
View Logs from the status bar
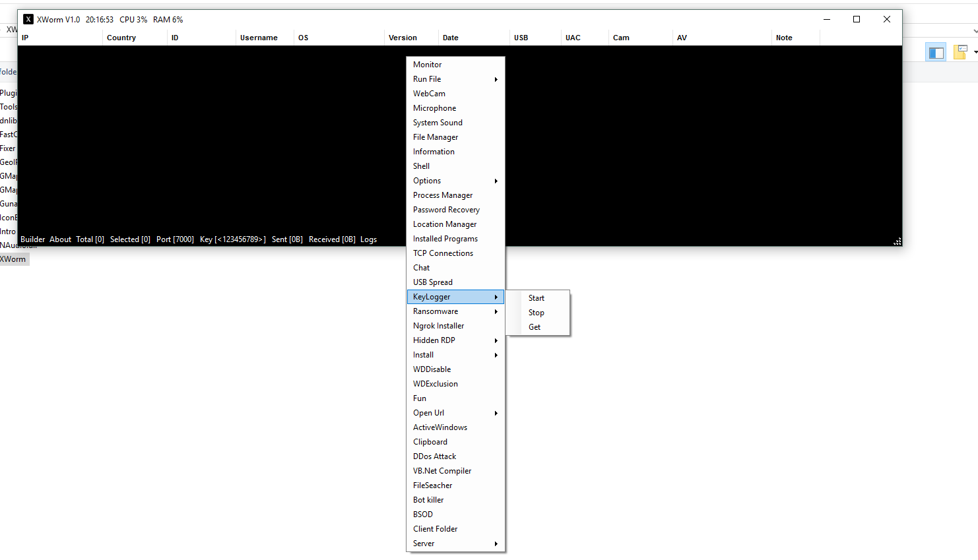coord(368,239)
